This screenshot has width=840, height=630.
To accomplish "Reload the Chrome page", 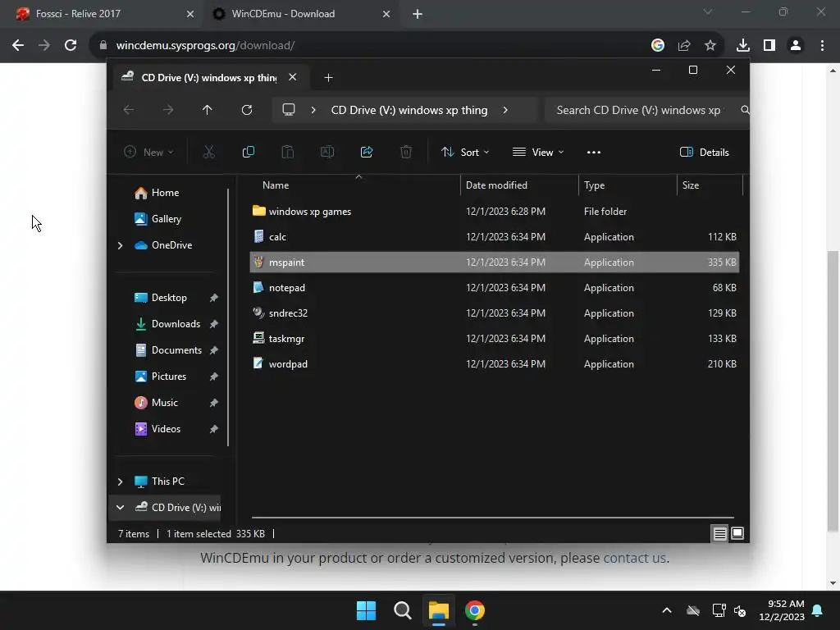I will pyautogui.click(x=71, y=45).
